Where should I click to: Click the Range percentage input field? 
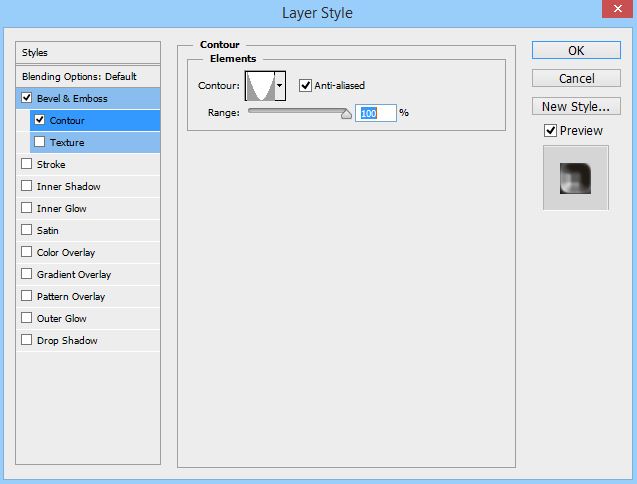pos(375,113)
